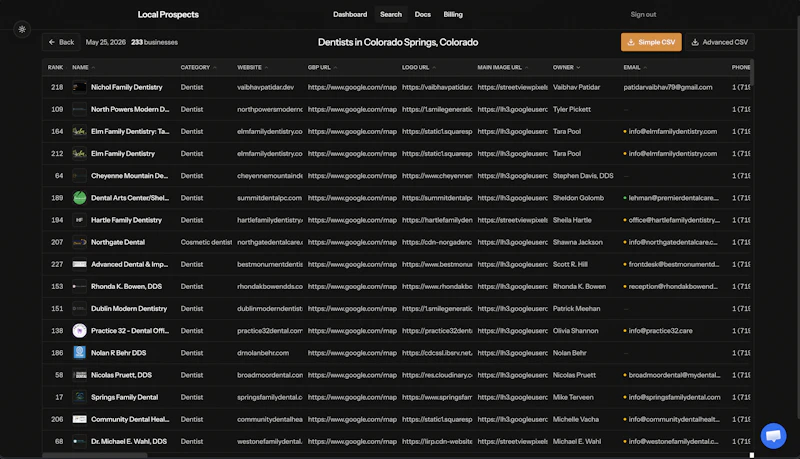Viewport: 800px width, 459px height.
Task: Click info@springsfamilydental.com email
Action: click(674, 397)
